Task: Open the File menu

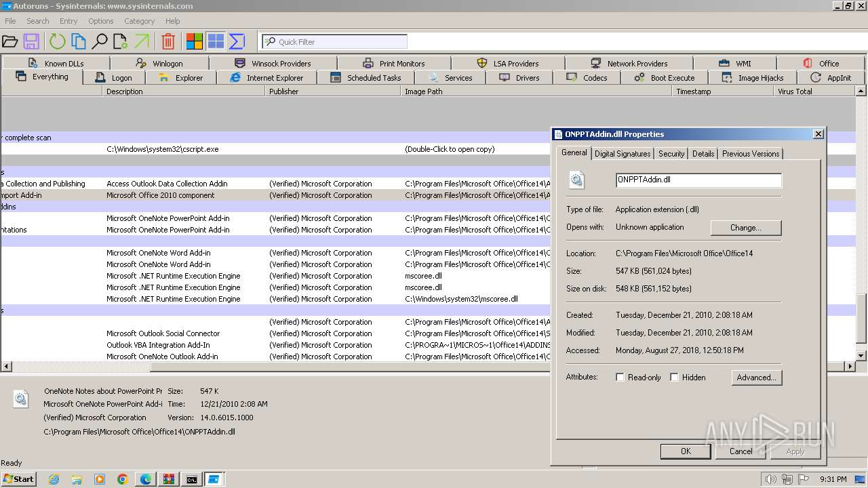Action: (10, 21)
